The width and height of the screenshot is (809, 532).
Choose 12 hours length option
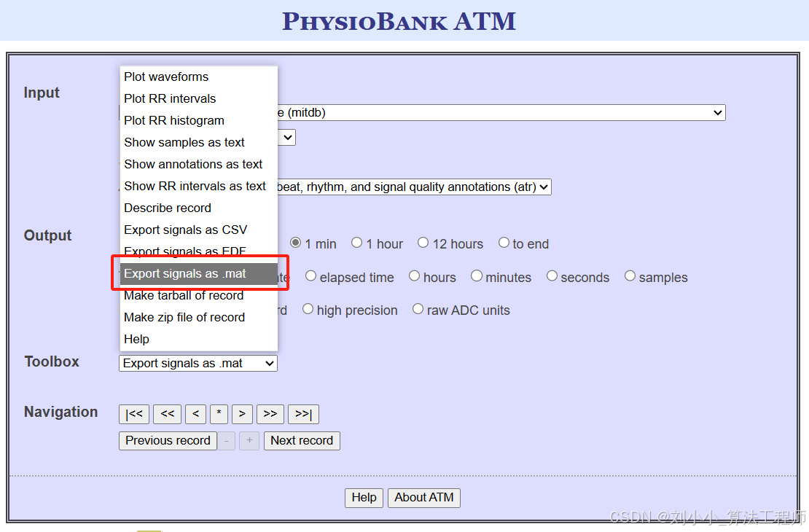tap(423, 243)
